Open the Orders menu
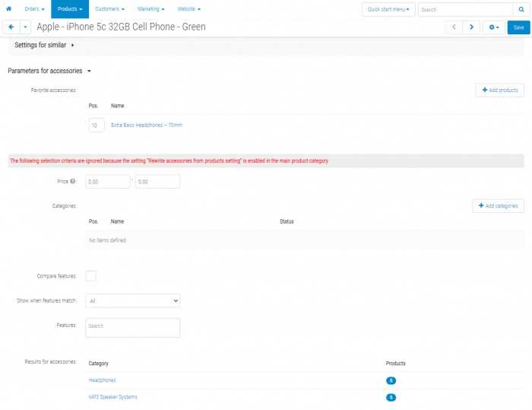The height and width of the screenshot is (410, 532). [x=34, y=9]
